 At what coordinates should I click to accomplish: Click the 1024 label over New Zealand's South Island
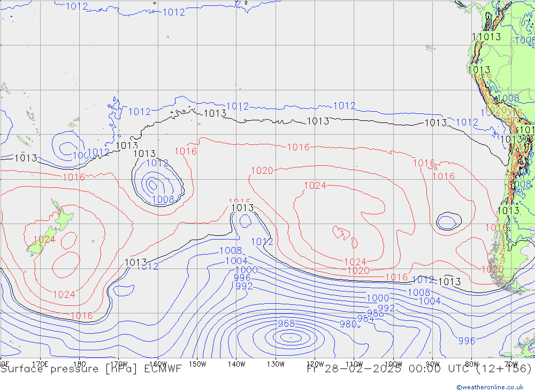pos(45,240)
